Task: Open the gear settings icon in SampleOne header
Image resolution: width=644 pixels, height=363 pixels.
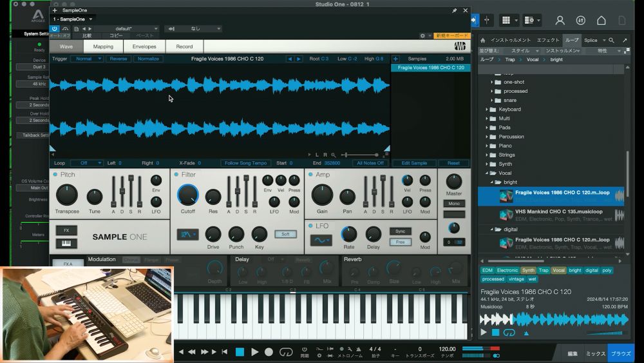Action: click(422, 35)
